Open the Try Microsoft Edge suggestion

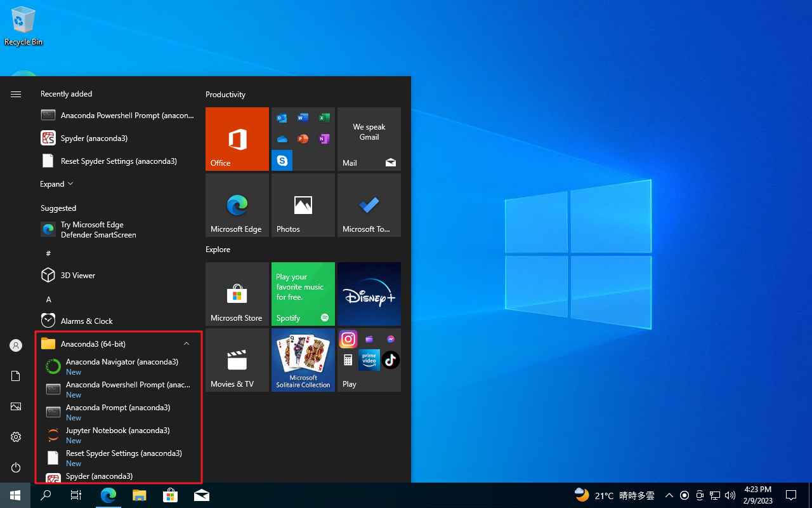[117, 230]
